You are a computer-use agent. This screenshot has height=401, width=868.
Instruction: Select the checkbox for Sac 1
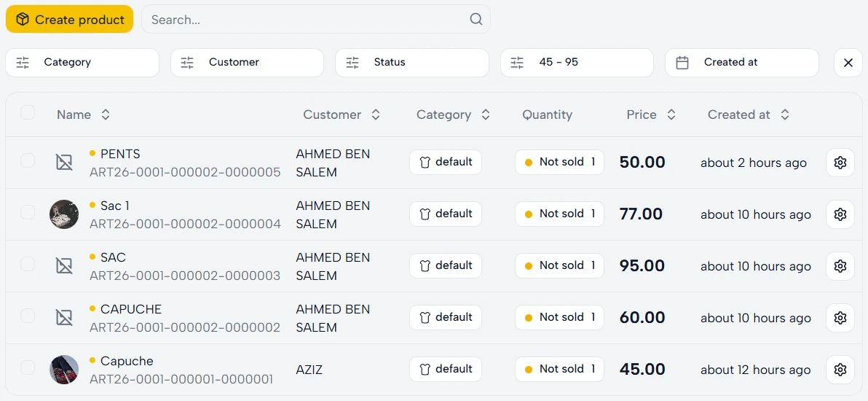(x=28, y=212)
